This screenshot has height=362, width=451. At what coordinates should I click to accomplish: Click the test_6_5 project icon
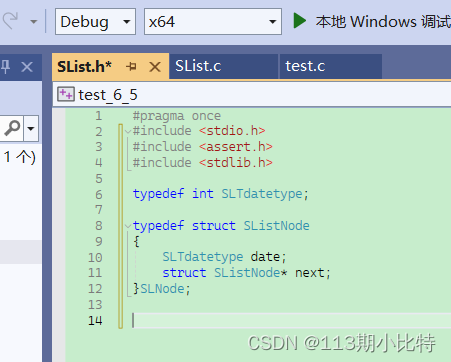click(65, 94)
